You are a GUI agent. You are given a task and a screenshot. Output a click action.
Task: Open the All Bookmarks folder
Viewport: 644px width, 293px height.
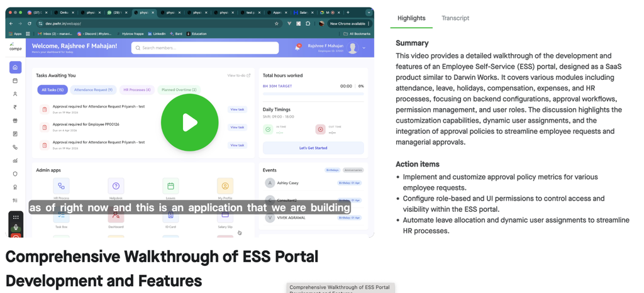click(357, 34)
